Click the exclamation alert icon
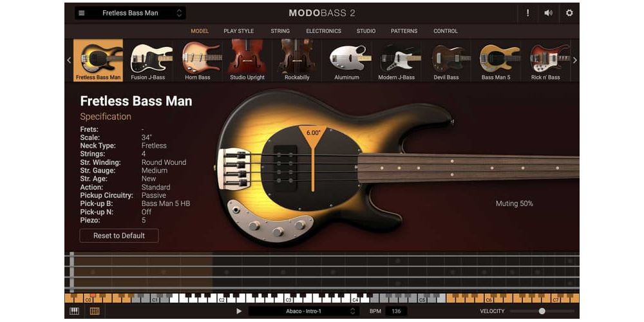This screenshot has height=322, width=644. pyautogui.click(x=528, y=13)
